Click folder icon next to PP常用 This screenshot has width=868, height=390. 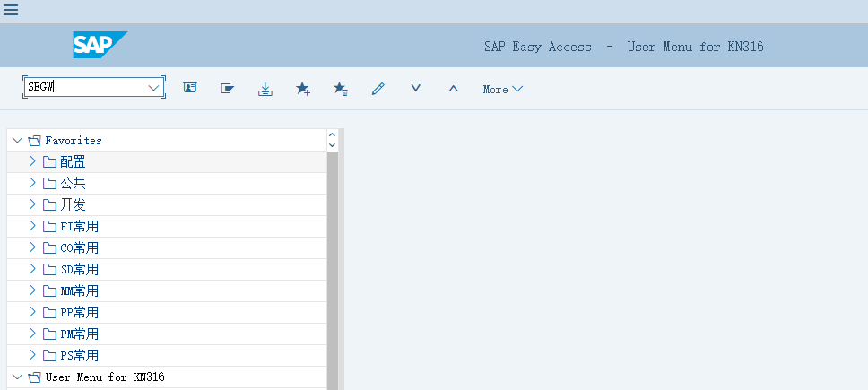click(x=50, y=313)
